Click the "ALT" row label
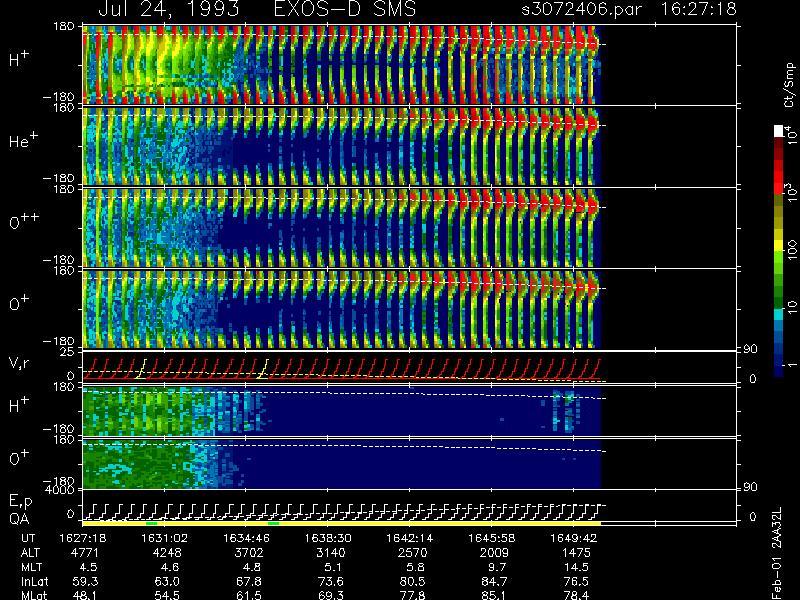 coord(30,553)
